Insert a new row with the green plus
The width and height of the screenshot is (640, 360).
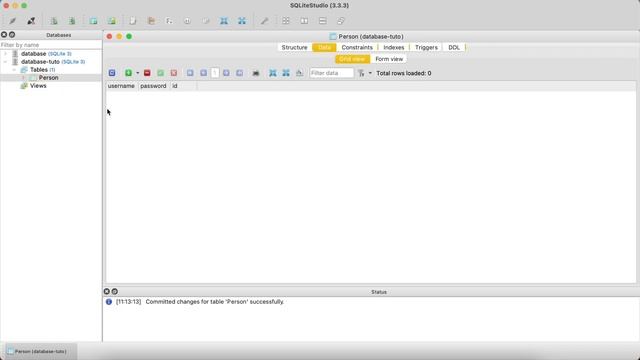click(128, 73)
